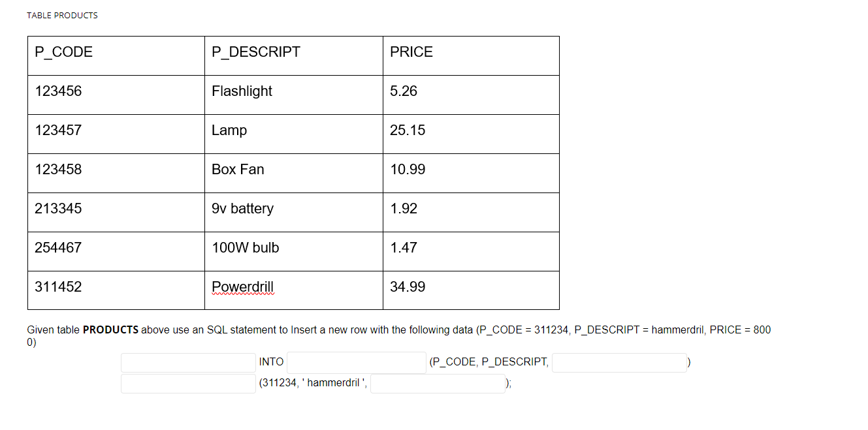This screenshot has width=868, height=430.
Task: Select the misspelled word Powerdrill
Action: [242, 286]
